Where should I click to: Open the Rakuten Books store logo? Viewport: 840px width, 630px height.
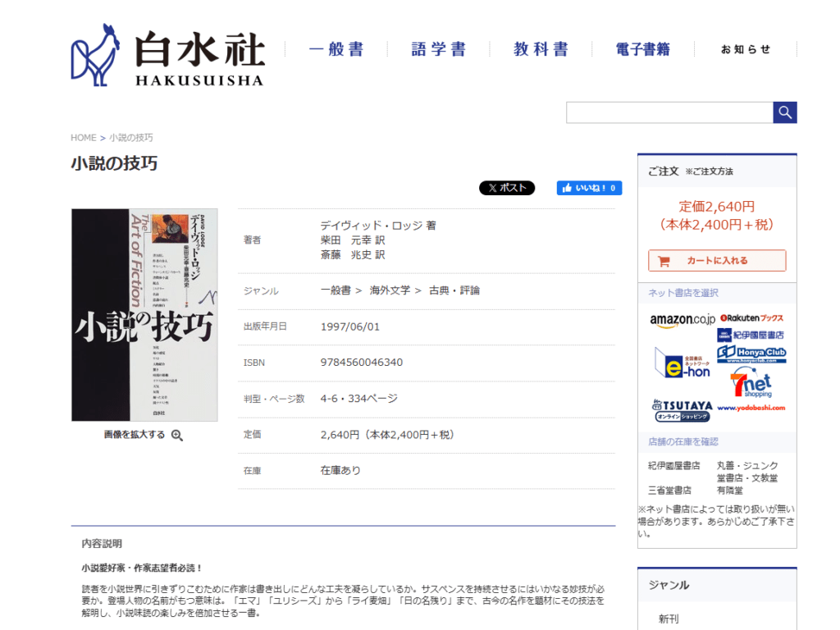[751, 317]
